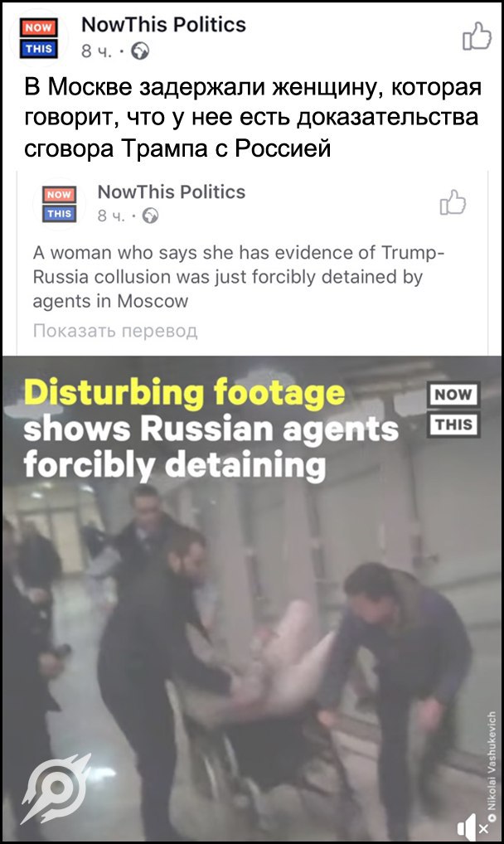Image resolution: width=504 pixels, height=844 pixels.
Task: Click the swirl logo watermark on the video
Action: (56, 788)
